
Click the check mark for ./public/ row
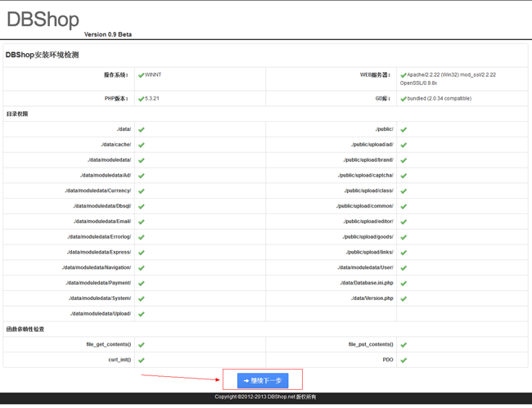click(404, 129)
